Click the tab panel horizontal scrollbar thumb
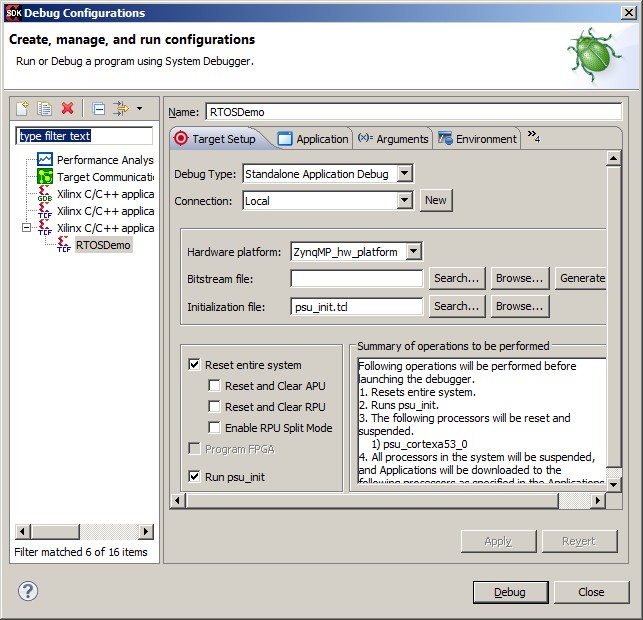The width and height of the screenshot is (643, 620). coord(371,500)
